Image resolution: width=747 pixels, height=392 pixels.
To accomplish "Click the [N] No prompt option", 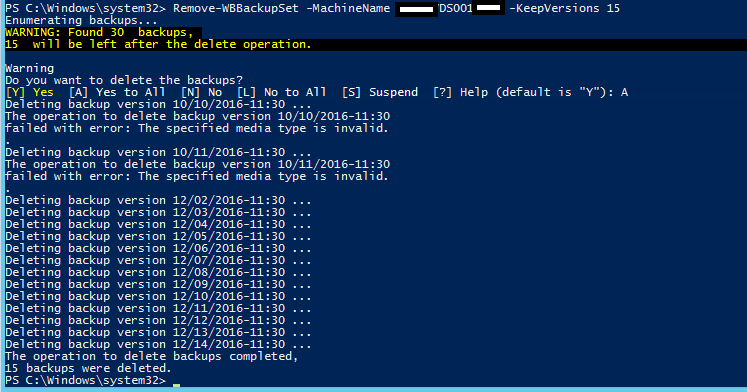I will click(201, 92).
